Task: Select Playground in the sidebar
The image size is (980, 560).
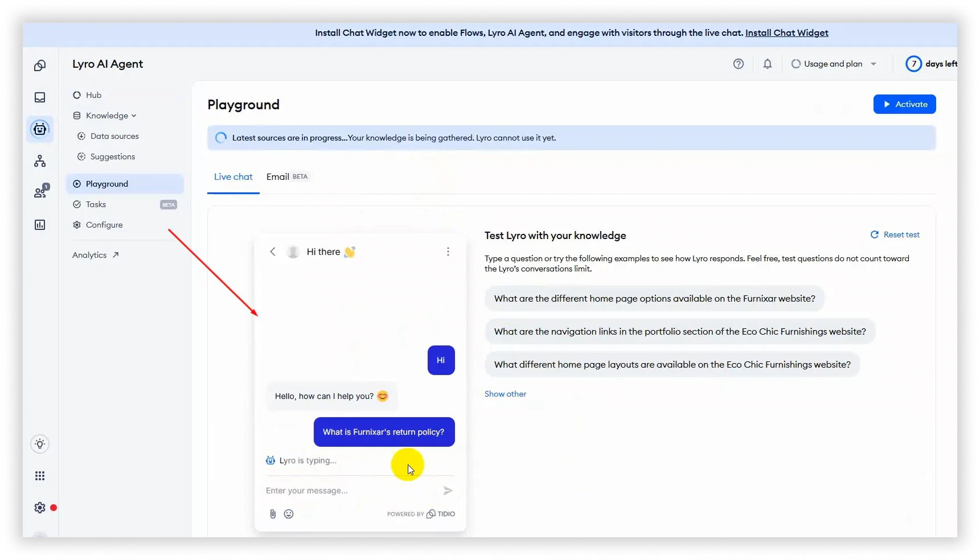Action: point(125,184)
